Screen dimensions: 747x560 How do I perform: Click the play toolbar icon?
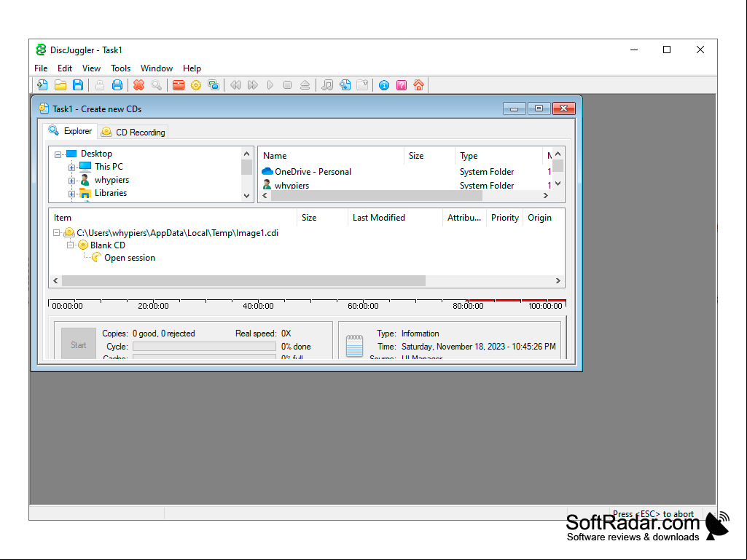point(270,85)
